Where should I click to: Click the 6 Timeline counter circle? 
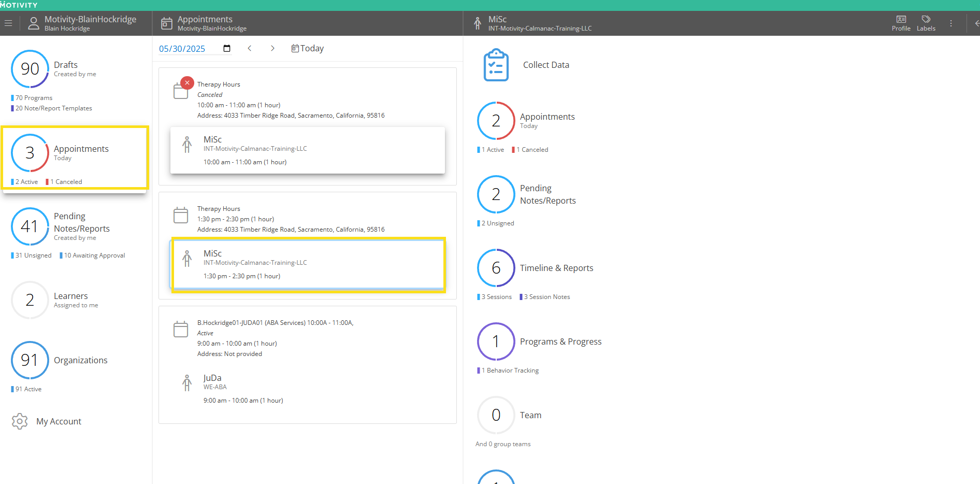[496, 268]
